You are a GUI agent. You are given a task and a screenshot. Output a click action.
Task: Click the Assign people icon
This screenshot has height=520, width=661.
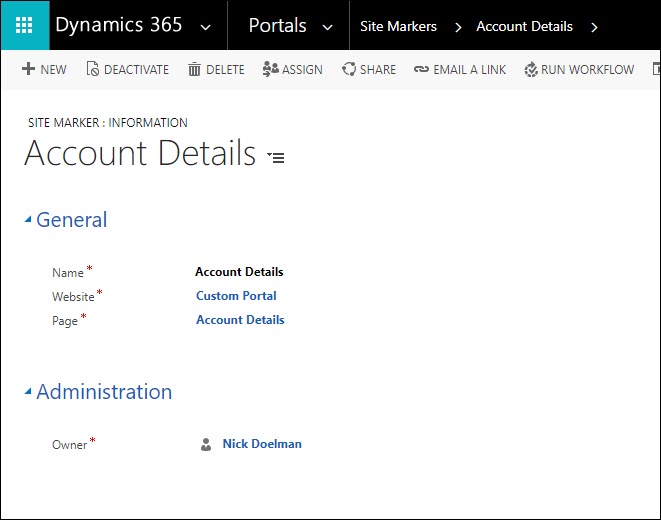[x=270, y=69]
